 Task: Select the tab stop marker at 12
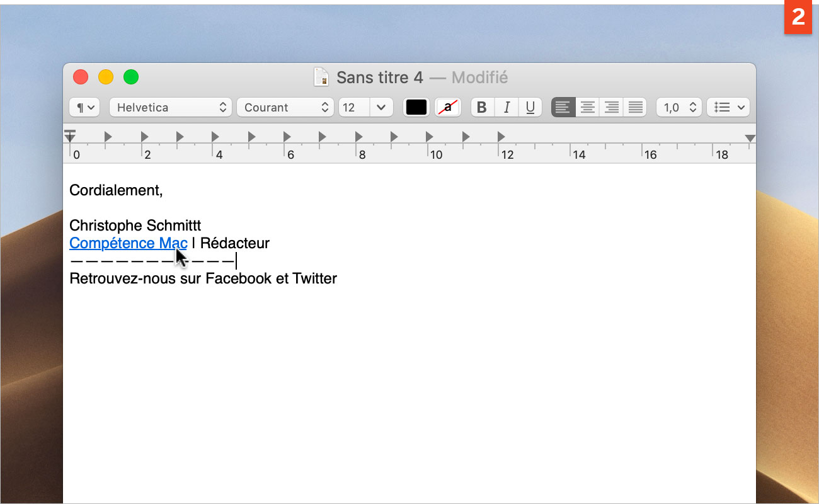(501, 136)
